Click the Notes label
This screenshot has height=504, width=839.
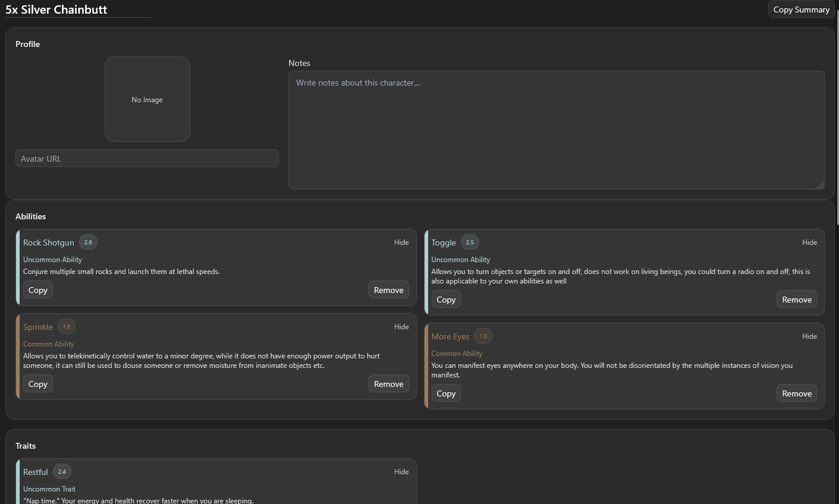(x=300, y=63)
